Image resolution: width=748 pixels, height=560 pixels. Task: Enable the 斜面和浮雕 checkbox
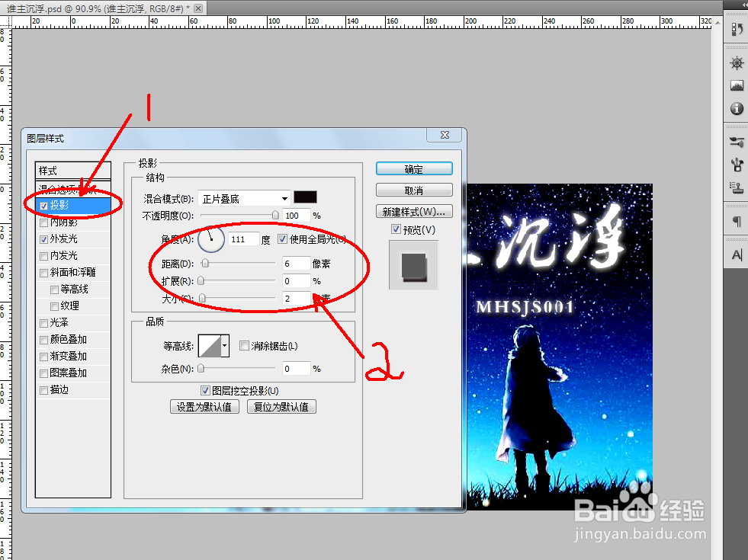point(44,273)
